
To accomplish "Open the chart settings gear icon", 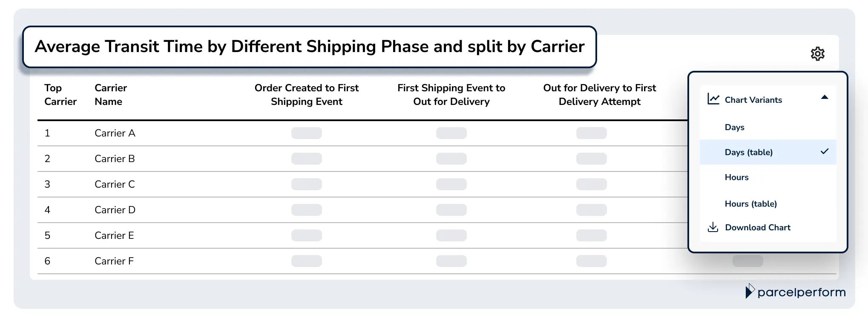I will tap(818, 53).
